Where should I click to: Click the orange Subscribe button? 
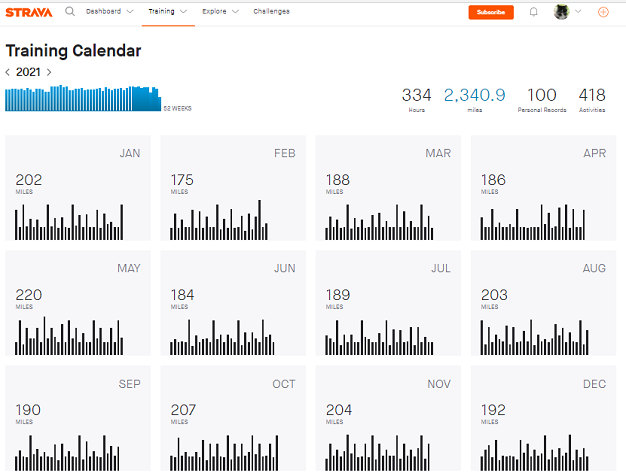[x=491, y=12]
